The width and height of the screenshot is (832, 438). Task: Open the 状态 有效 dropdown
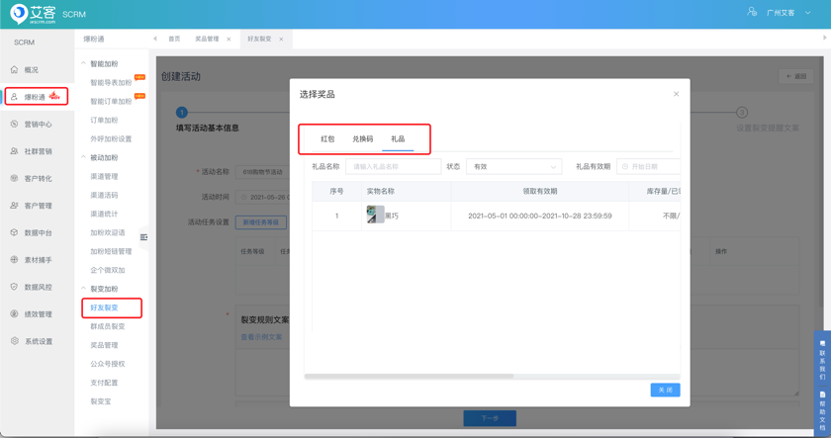point(514,166)
